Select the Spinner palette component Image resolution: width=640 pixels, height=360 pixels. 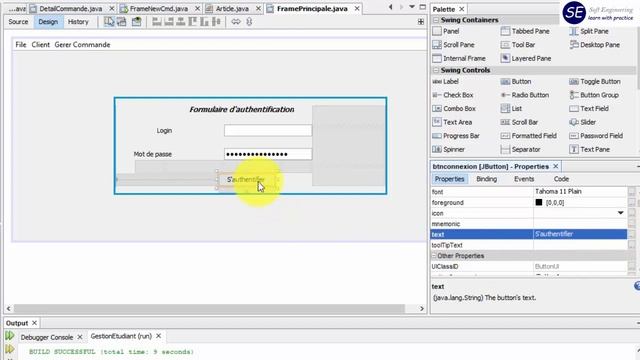click(449, 149)
